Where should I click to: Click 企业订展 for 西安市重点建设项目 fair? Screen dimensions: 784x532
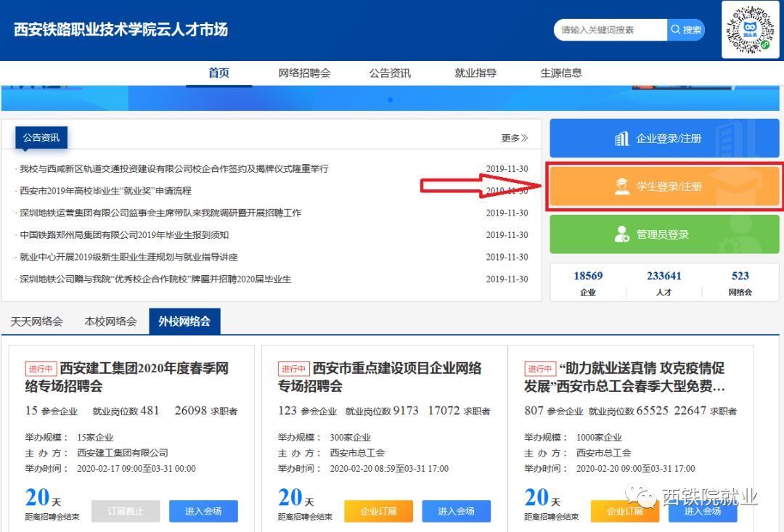click(377, 511)
